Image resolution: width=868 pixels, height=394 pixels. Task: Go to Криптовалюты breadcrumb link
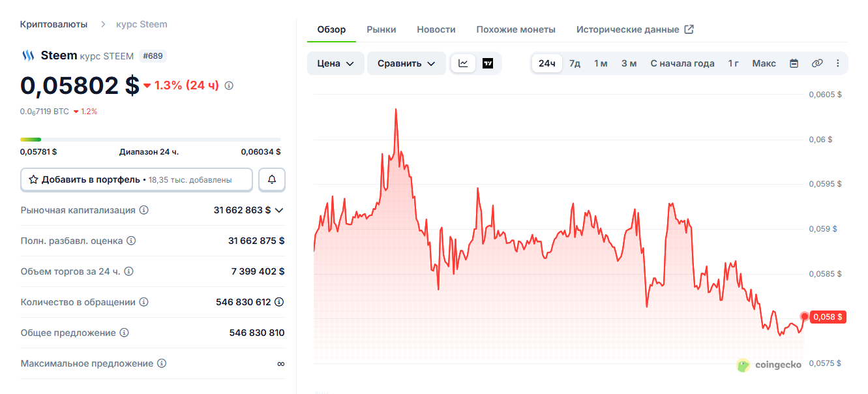click(x=53, y=24)
